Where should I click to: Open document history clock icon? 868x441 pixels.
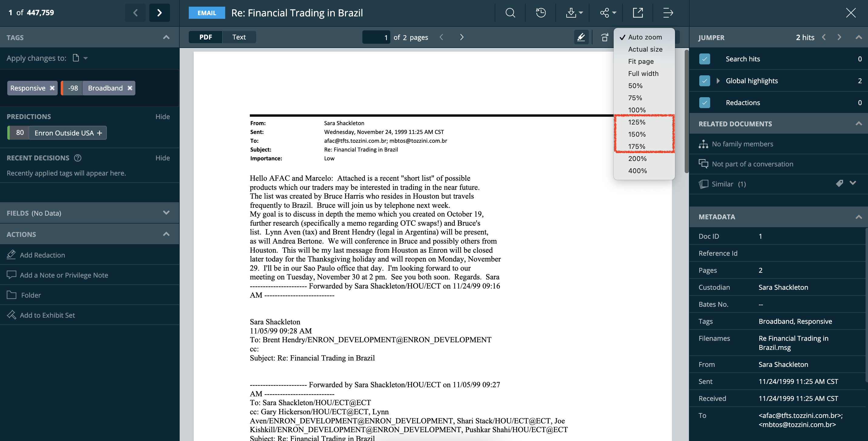pos(541,13)
